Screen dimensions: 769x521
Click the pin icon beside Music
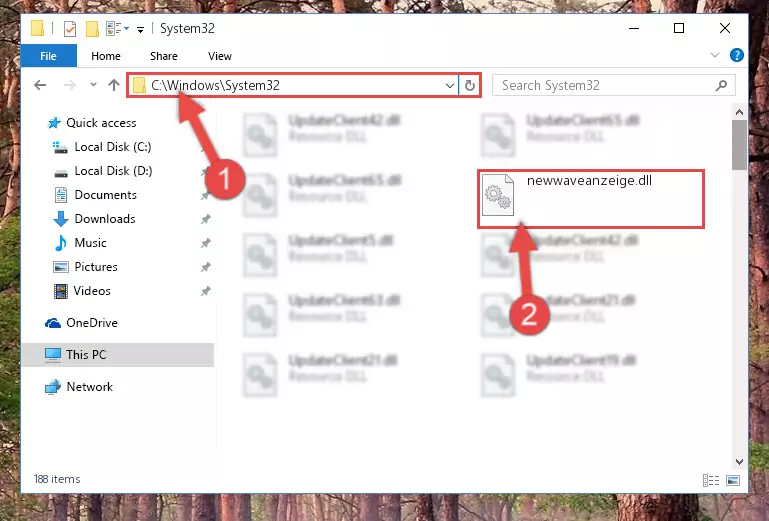[205, 243]
